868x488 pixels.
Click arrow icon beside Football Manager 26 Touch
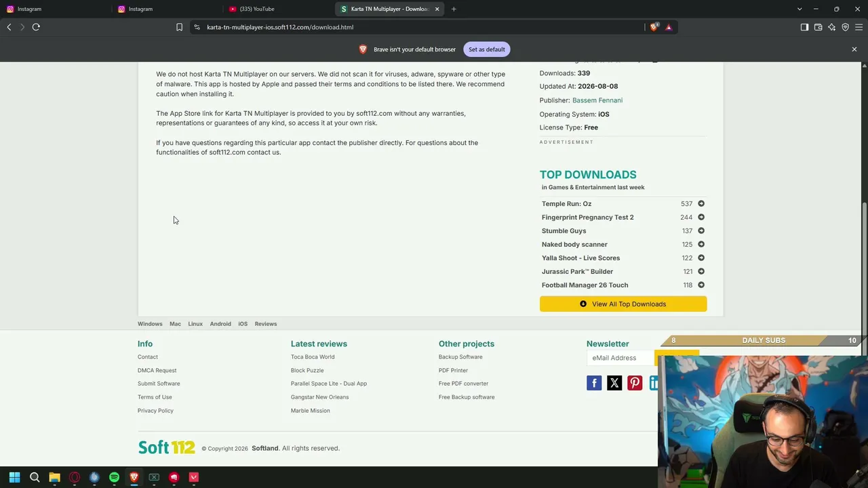(x=701, y=285)
